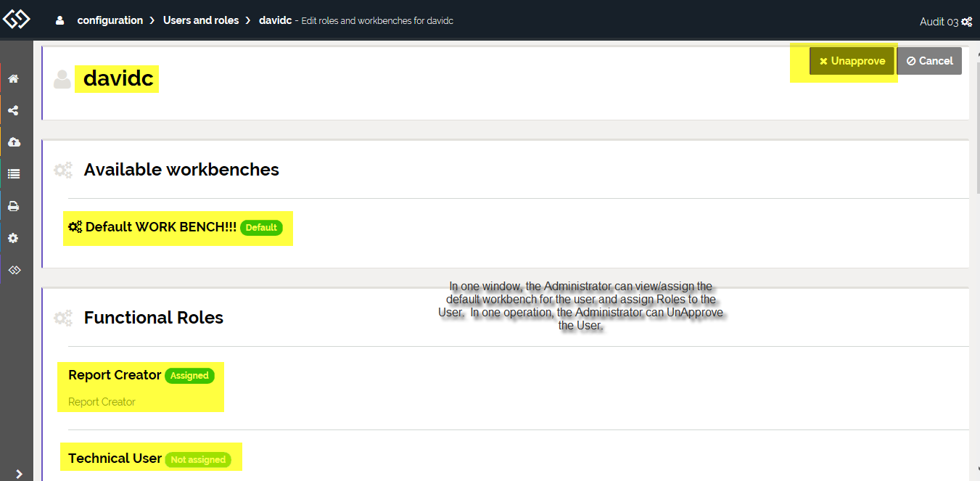This screenshot has height=481, width=980.
Task: Expand the sidebar with bottom chevron
Action: 19,474
